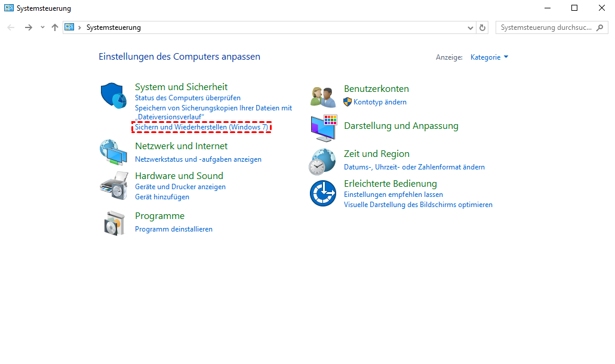This screenshot has height=364, width=615.
Task: Select Geräte und Drucker anzeigen
Action: [x=180, y=187]
